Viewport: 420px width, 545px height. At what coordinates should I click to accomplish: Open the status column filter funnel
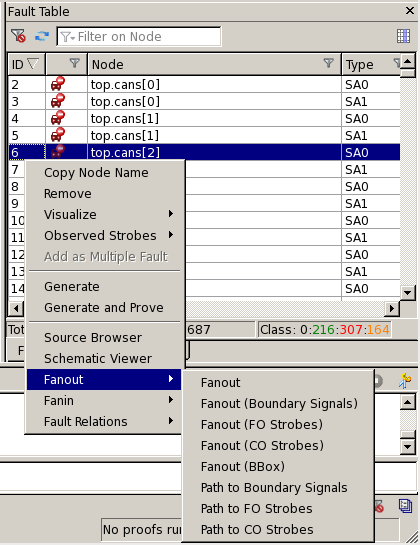pyautogui.click(x=74, y=63)
